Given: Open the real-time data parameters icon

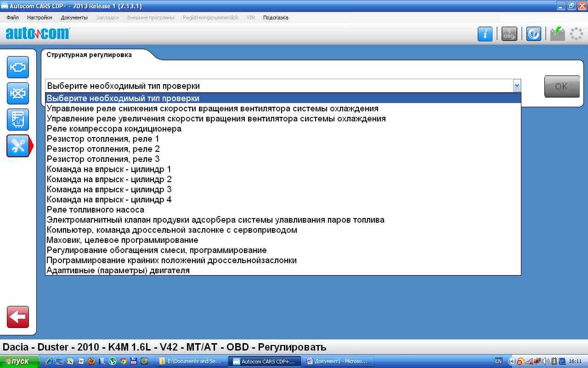Looking at the screenshot, I should pos(18,120).
